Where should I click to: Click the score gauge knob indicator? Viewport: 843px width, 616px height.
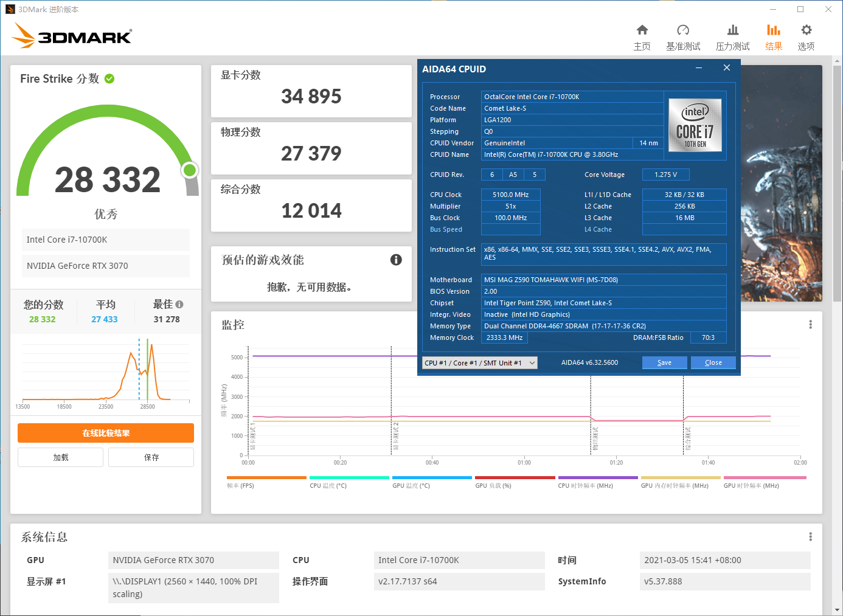(x=190, y=170)
